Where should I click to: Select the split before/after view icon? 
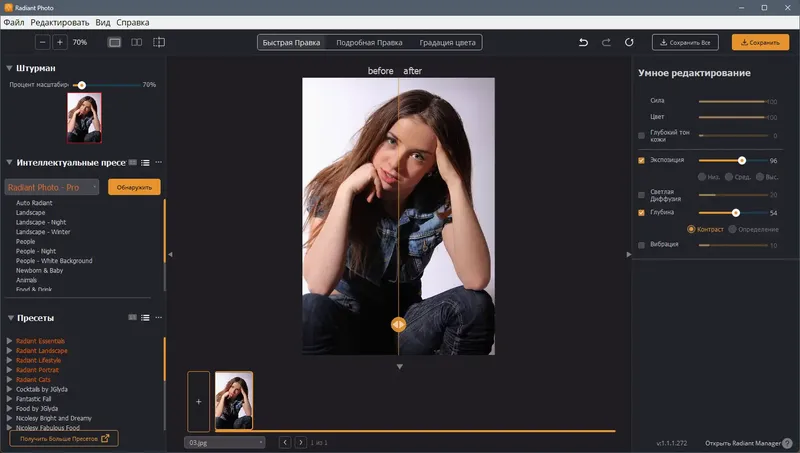[x=159, y=42]
